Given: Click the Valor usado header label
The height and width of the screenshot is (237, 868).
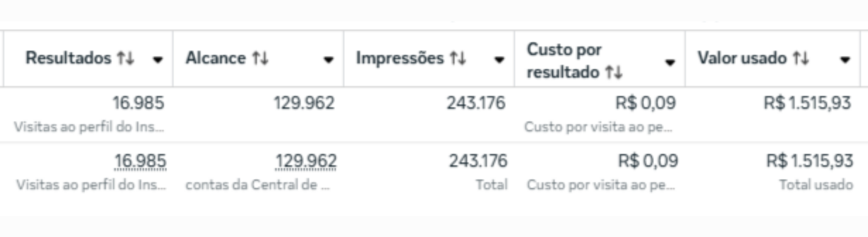Looking at the screenshot, I should point(742,58).
